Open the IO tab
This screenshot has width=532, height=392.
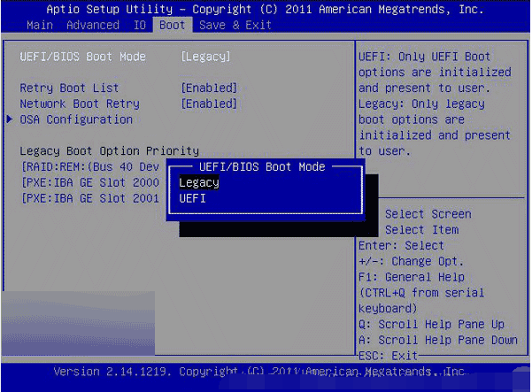(x=140, y=25)
